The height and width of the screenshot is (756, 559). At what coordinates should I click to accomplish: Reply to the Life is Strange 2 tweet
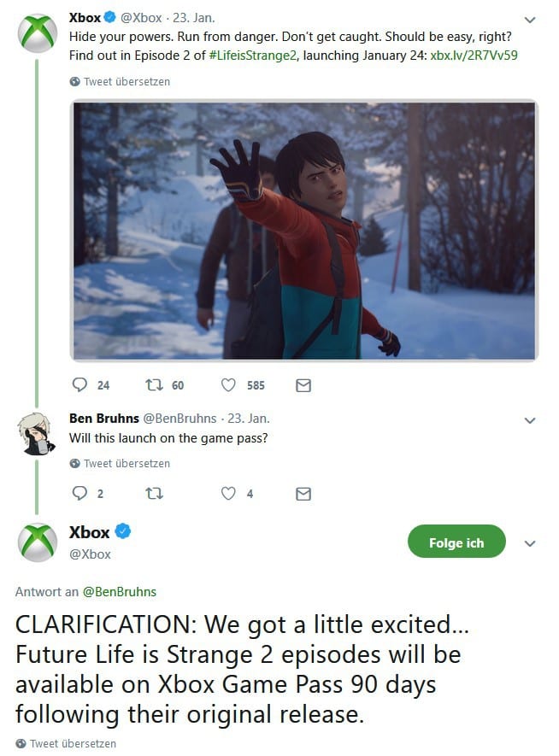79,384
